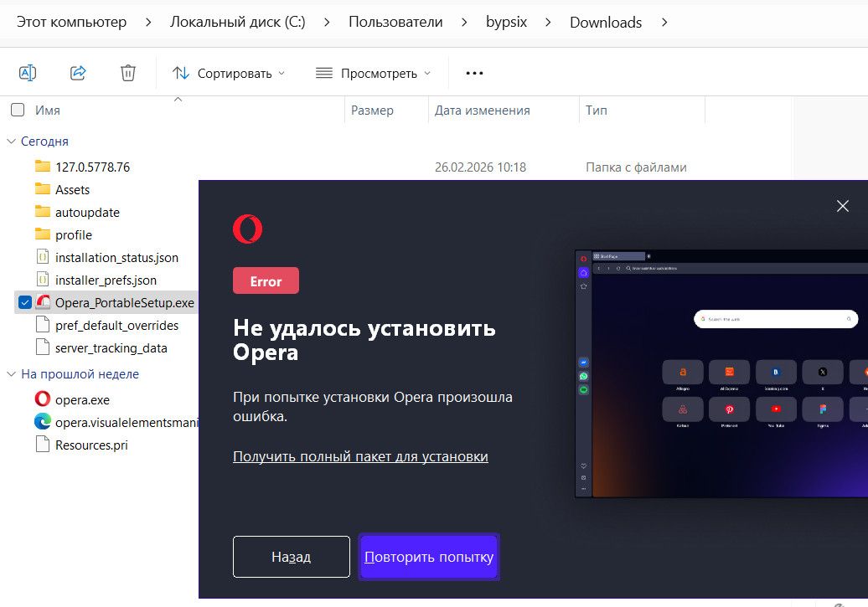Expand chevron after Downloads breadcrumb
The height and width of the screenshot is (607, 868).
click(664, 22)
